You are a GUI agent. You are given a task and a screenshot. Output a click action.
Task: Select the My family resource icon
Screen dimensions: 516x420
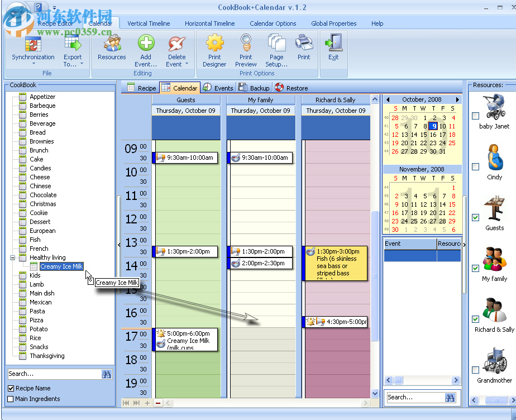(495, 259)
